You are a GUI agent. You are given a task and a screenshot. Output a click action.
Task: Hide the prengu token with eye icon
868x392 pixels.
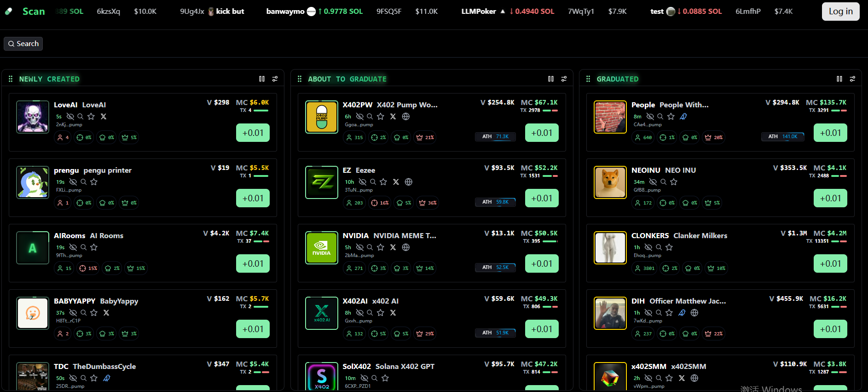click(x=73, y=182)
